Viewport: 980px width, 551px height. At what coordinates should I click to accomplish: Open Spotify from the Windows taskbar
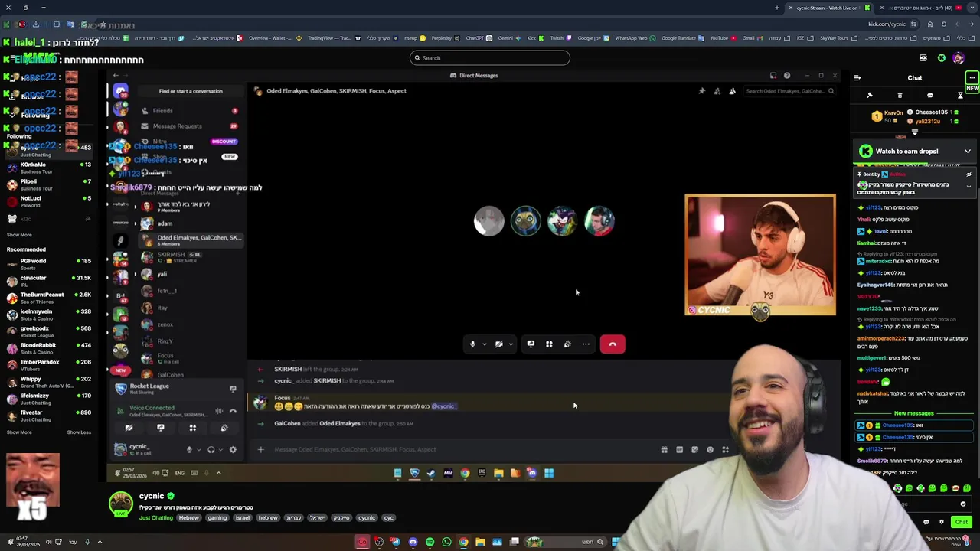pyautogui.click(x=430, y=542)
